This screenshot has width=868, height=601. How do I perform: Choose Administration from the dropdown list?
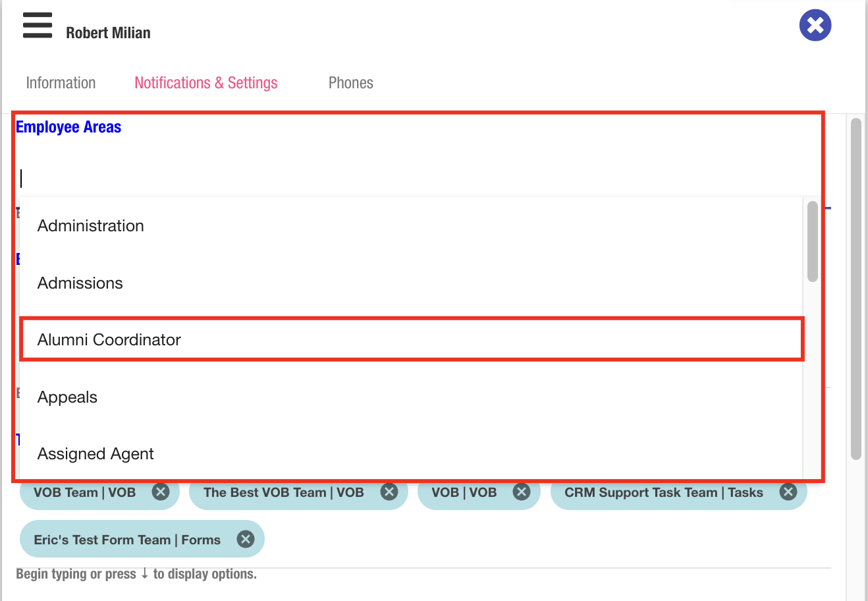click(91, 226)
